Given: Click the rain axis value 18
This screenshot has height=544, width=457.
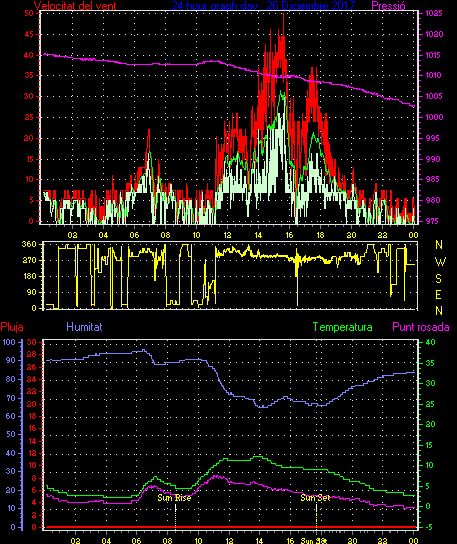Looking at the screenshot, I should [32, 416].
